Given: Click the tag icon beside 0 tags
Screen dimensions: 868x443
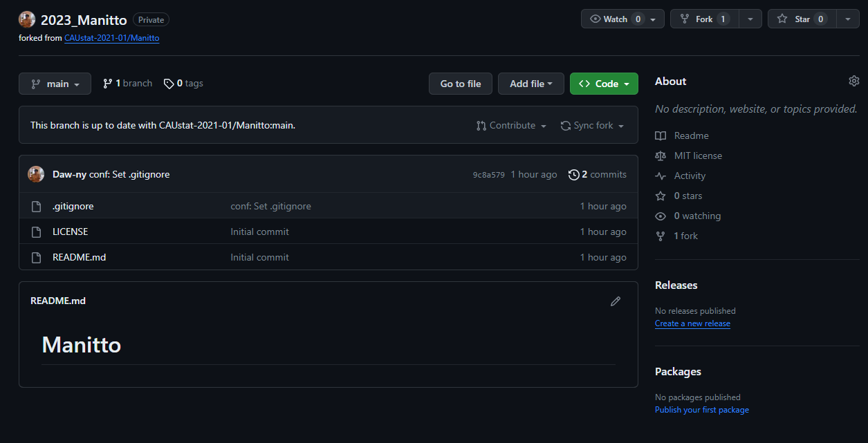Looking at the screenshot, I should coord(169,84).
